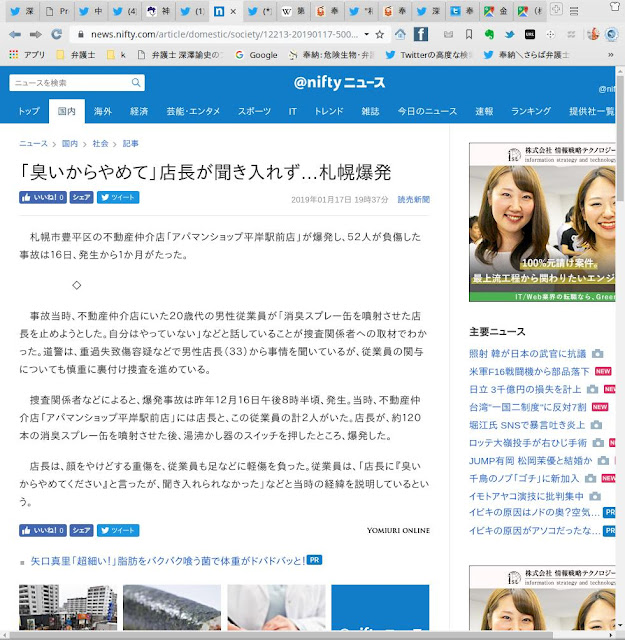The image size is (625, 640).
Task: Select the IT category in nav bar
Action: pos(292,111)
